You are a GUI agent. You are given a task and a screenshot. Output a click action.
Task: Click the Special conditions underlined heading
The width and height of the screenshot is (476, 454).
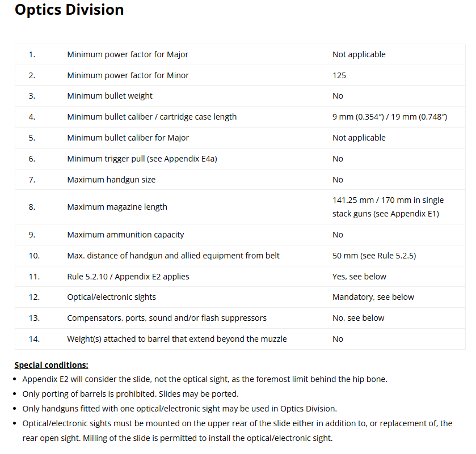51,364
